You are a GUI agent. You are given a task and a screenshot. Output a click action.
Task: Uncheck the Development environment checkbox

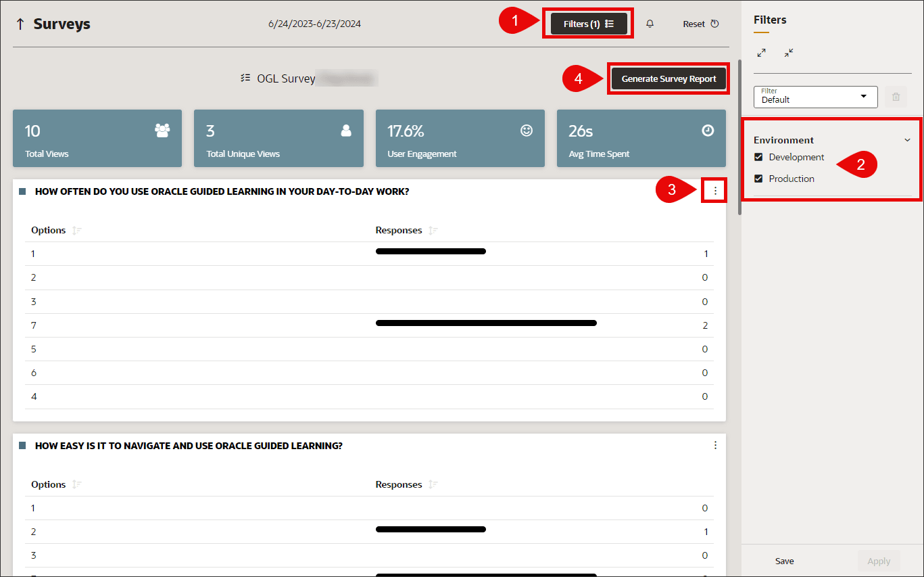point(758,156)
